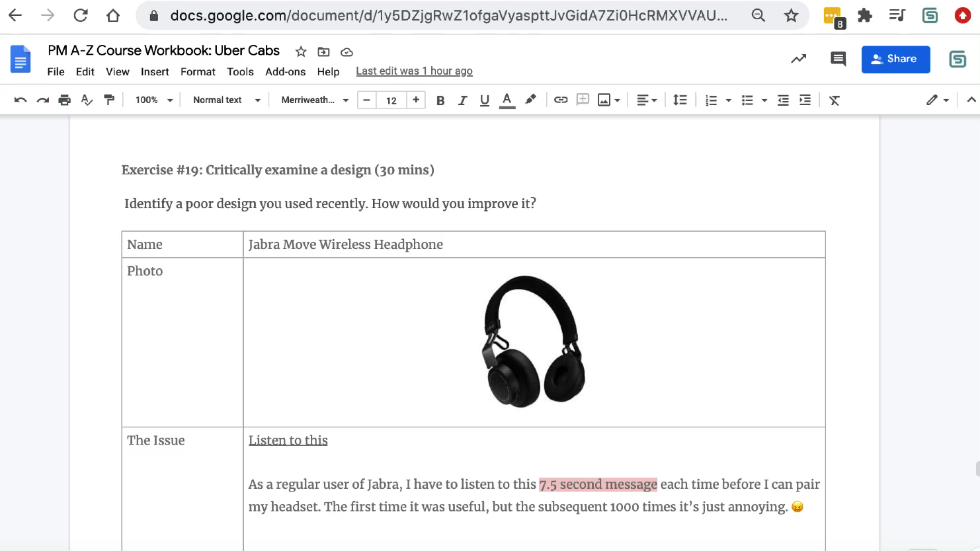This screenshot has width=980, height=551.
Task: Click the document title text
Action: tap(164, 50)
